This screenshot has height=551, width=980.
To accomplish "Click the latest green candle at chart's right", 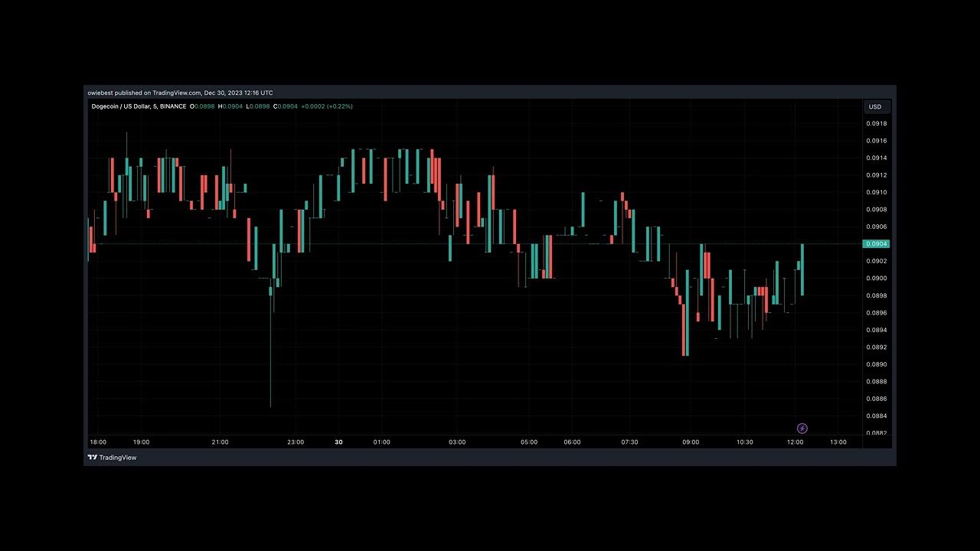I will click(802, 269).
